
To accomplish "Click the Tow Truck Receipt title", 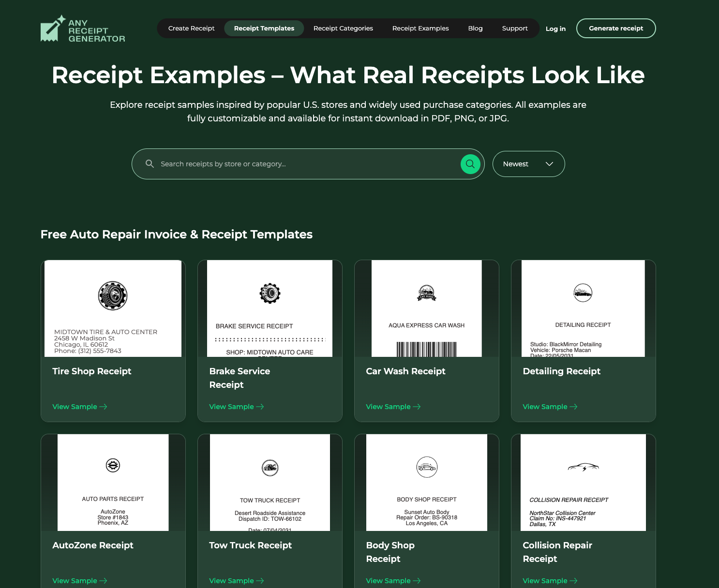I will point(251,545).
